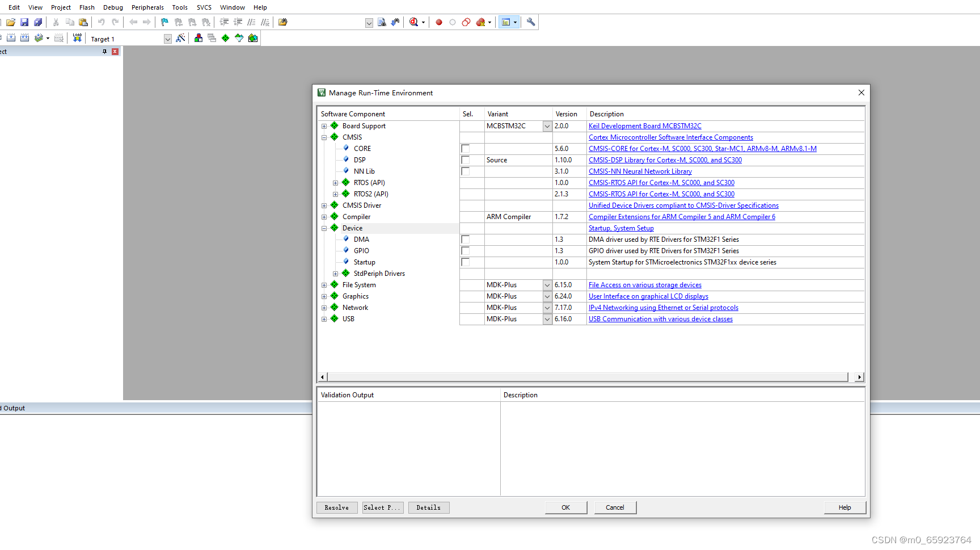This screenshot has height=550, width=980.
Task: Open the Tools menu
Action: click(x=180, y=7)
